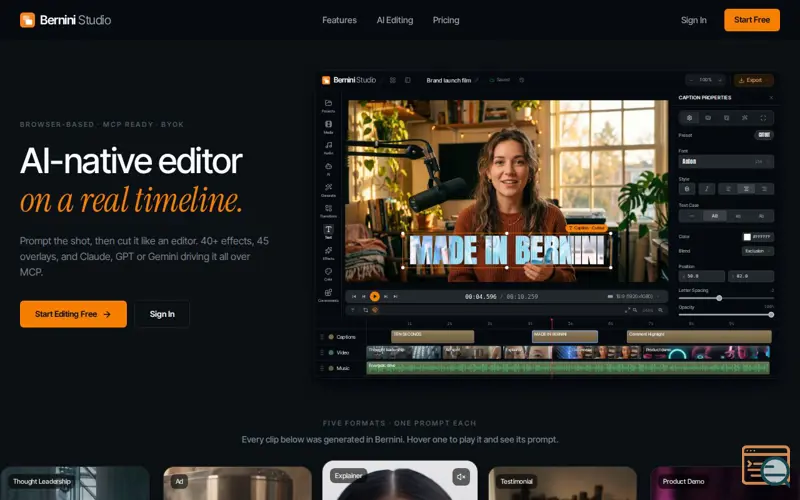Skip to end in playback controls

click(395, 296)
